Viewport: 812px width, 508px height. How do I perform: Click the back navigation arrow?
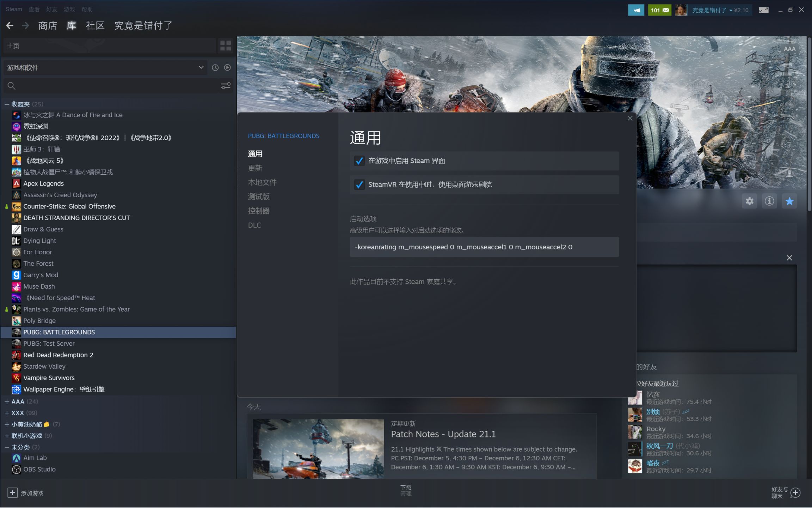point(10,25)
